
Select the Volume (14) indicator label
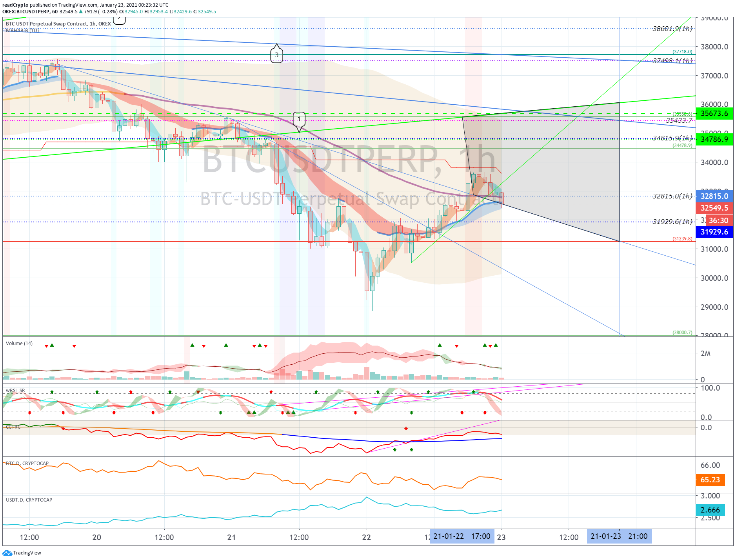tap(19, 343)
